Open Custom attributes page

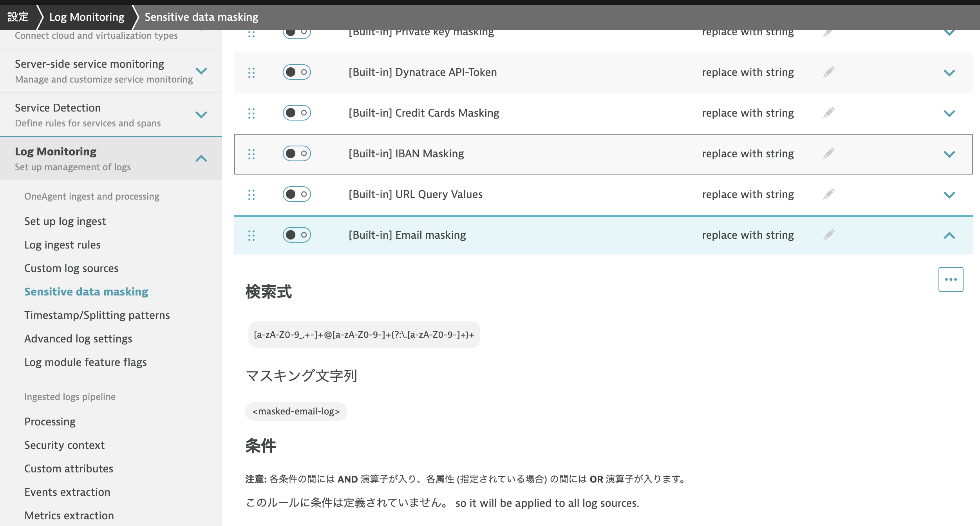tap(69, 468)
